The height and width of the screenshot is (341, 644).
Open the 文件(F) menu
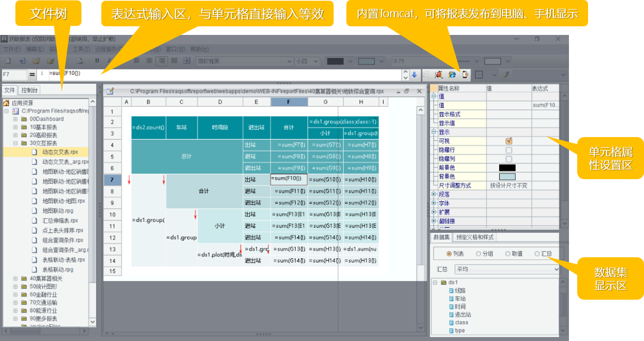click(12, 49)
